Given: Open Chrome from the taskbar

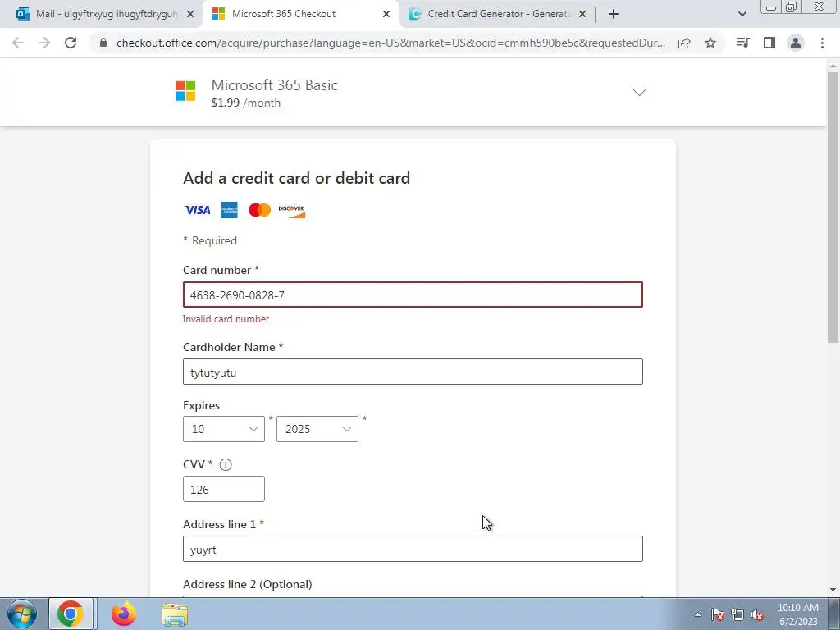Looking at the screenshot, I should pos(71,614).
